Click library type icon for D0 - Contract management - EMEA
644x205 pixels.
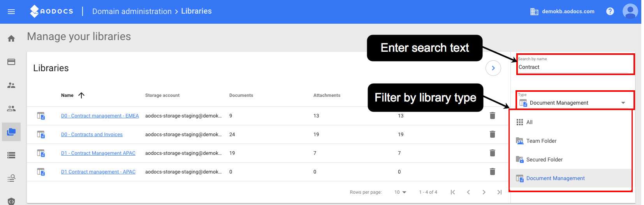coord(41,116)
